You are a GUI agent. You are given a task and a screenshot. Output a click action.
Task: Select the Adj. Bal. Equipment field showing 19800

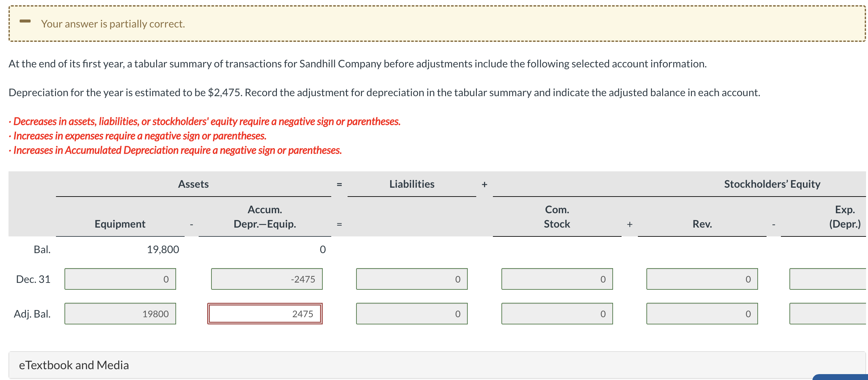tap(120, 314)
